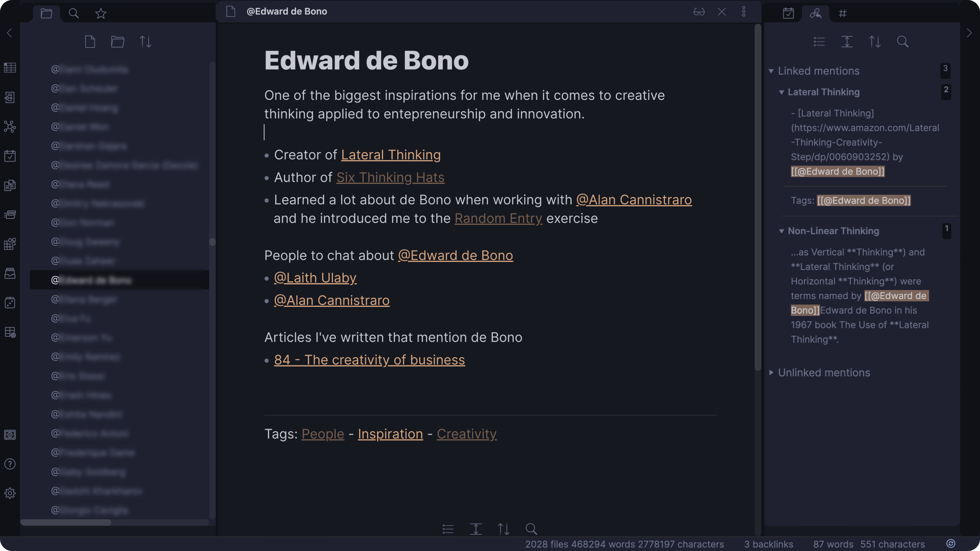
Task: Collapse the Non-Linear Thinking mention group
Action: tap(782, 231)
